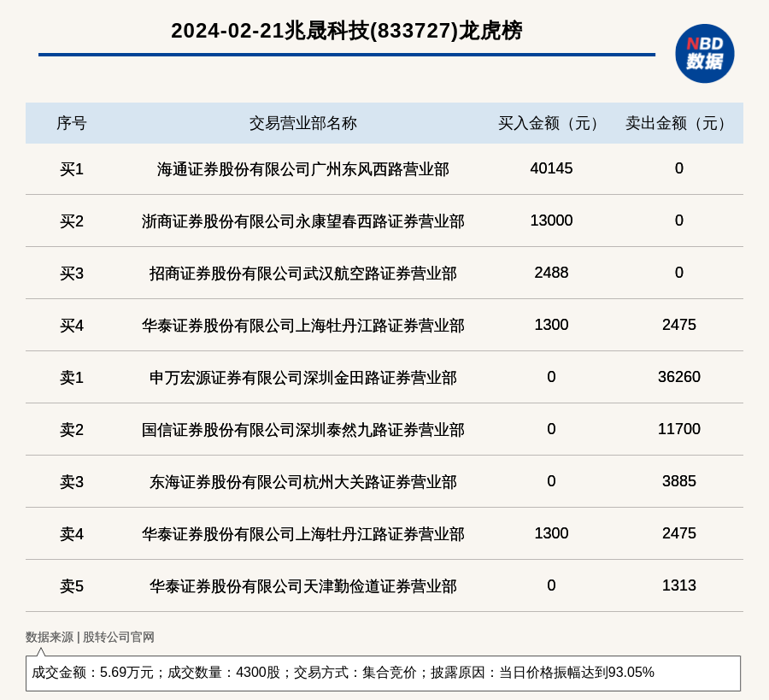This screenshot has width=769, height=700.
Task: Select the 卖3 row label
Action: (x=72, y=482)
